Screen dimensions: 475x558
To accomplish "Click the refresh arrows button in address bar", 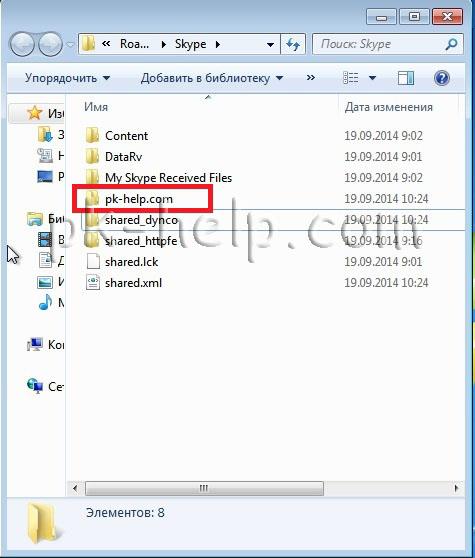I will (293, 44).
